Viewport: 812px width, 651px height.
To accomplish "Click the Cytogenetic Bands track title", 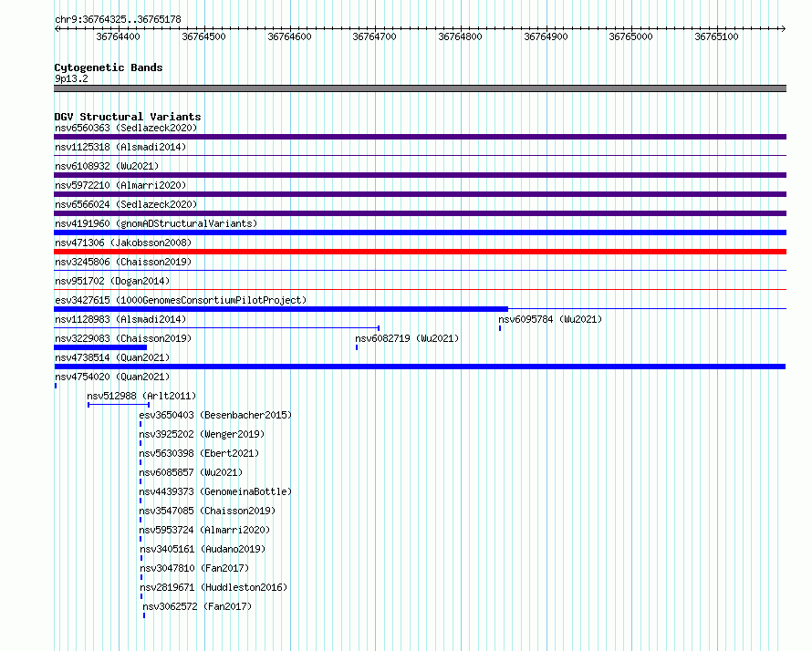I will (109, 67).
